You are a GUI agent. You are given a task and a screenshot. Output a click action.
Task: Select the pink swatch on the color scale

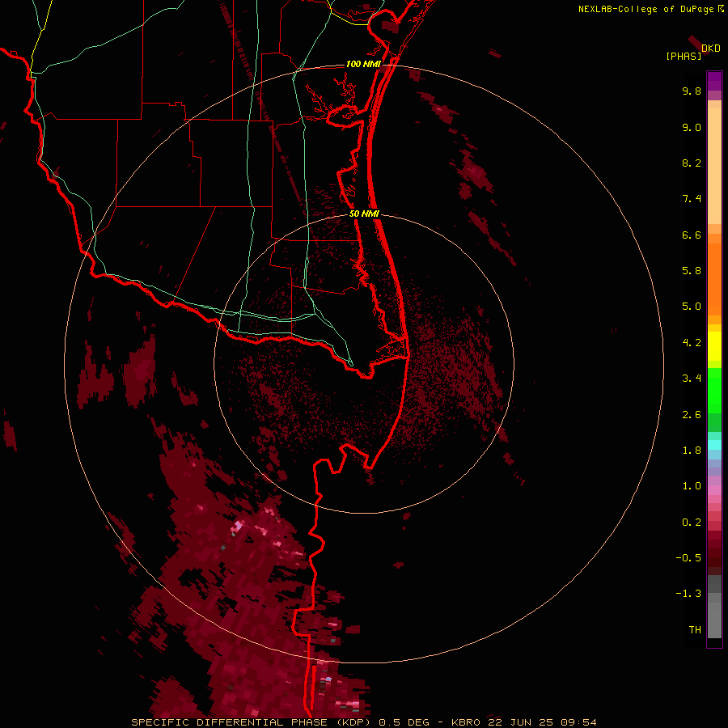[x=714, y=490]
